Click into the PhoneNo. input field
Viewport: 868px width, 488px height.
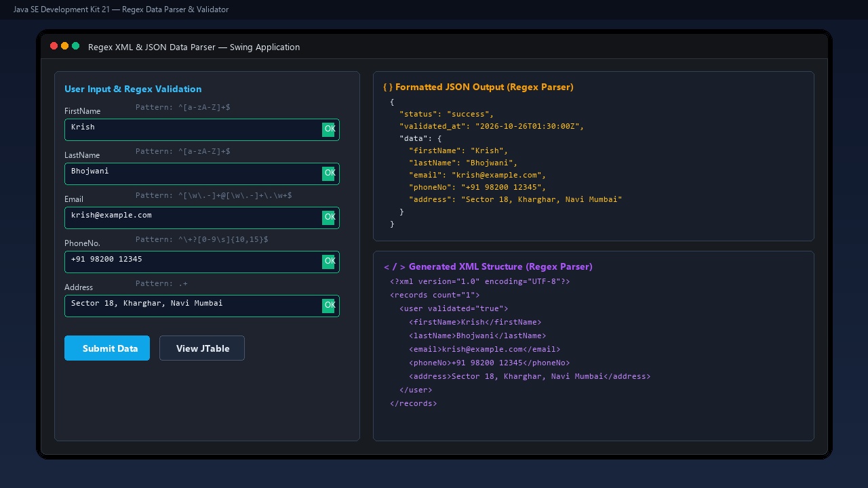201,262
